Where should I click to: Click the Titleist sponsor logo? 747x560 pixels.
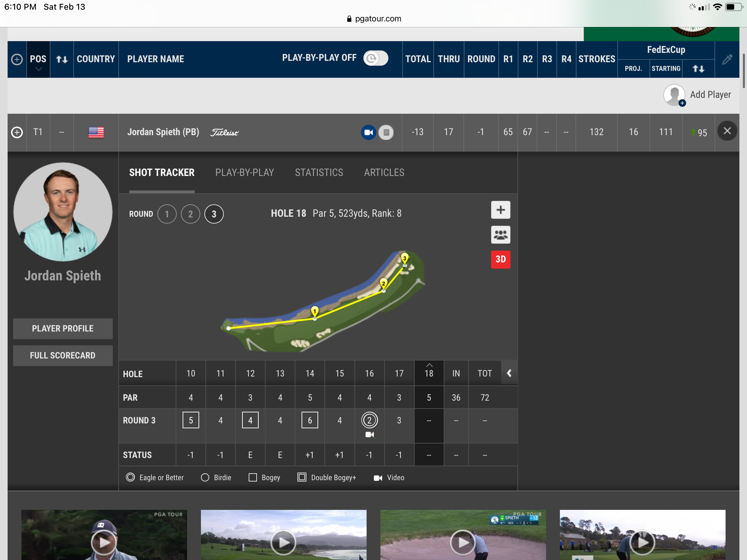coord(225,132)
